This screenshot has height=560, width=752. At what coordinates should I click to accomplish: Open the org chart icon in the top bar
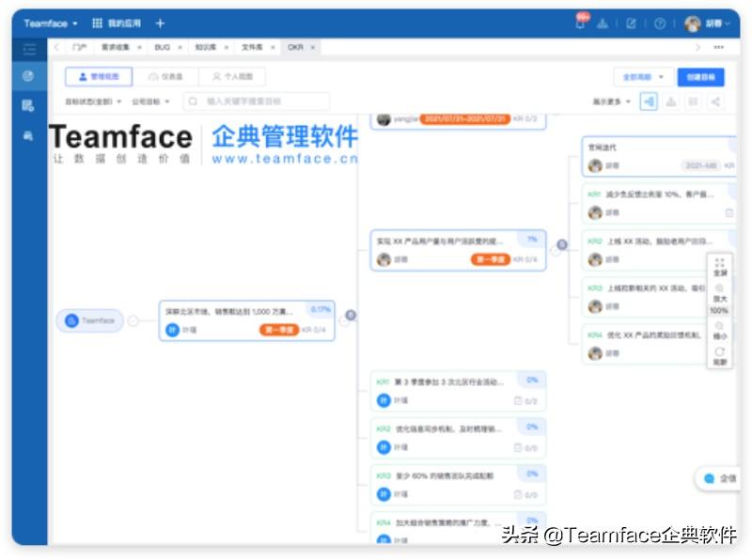pyautogui.click(x=603, y=23)
